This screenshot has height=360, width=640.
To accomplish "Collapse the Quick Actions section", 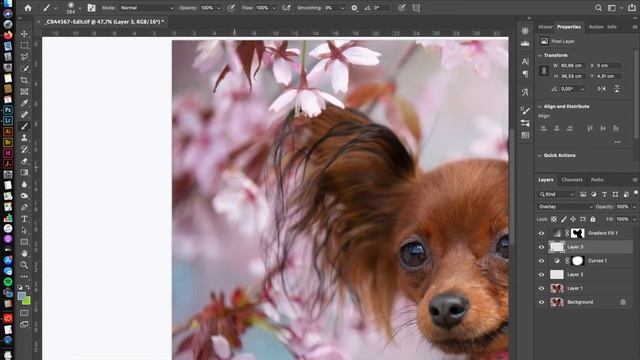I will [540, 156].
